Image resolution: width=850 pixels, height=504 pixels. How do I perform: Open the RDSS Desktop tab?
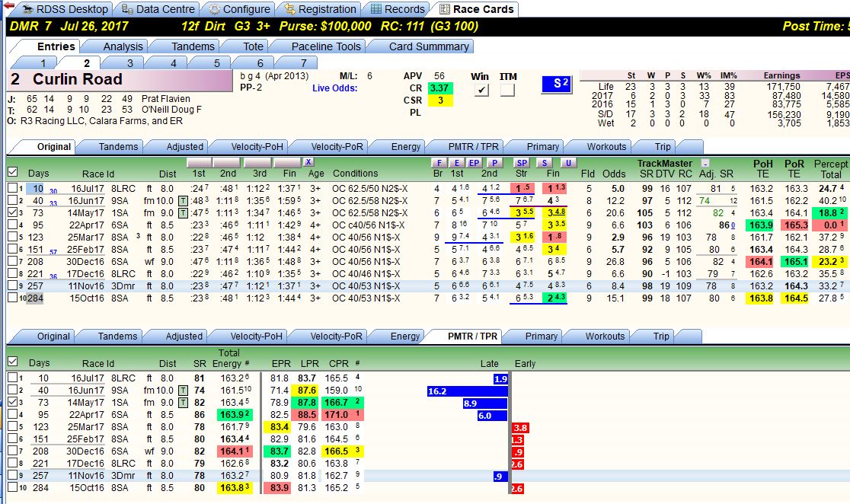(65, 9)
